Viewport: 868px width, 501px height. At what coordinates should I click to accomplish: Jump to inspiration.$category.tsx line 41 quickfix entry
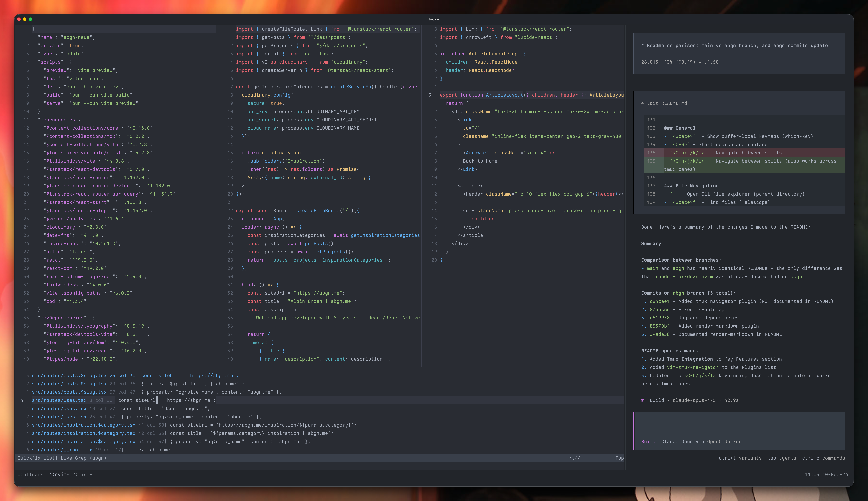pyautogui.click(x=194, y=425)
